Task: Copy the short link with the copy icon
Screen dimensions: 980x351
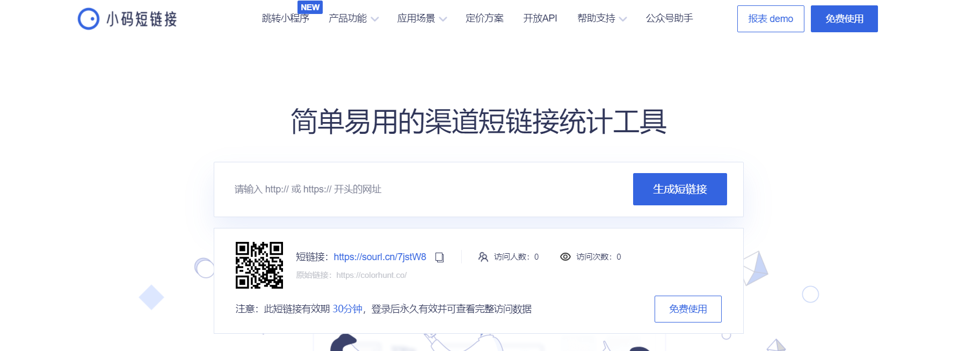Action: pos(440,257)
